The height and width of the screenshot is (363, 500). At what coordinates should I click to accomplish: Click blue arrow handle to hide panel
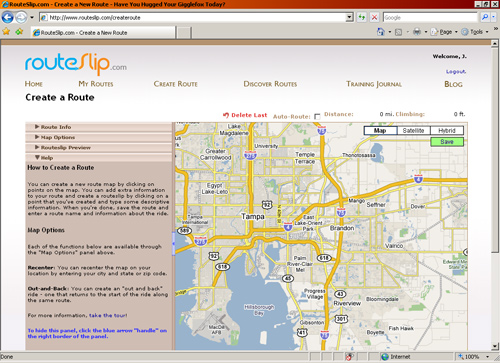tap(174, 244)
